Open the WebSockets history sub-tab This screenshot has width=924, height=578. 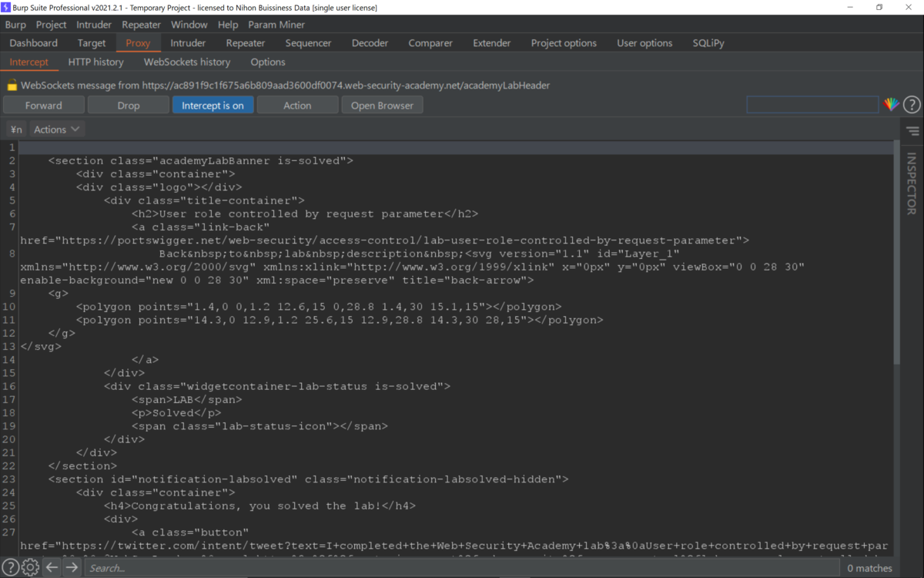(x=187, y=62)
